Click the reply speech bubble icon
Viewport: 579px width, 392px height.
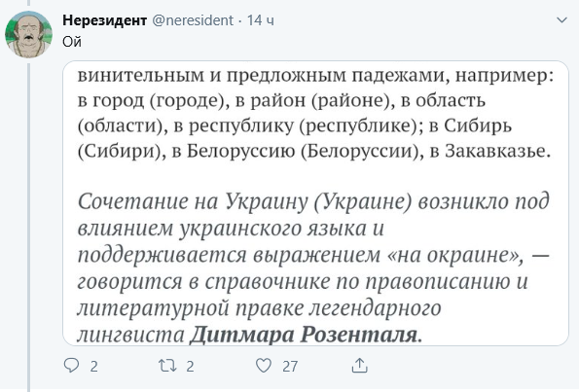(71, 366)
